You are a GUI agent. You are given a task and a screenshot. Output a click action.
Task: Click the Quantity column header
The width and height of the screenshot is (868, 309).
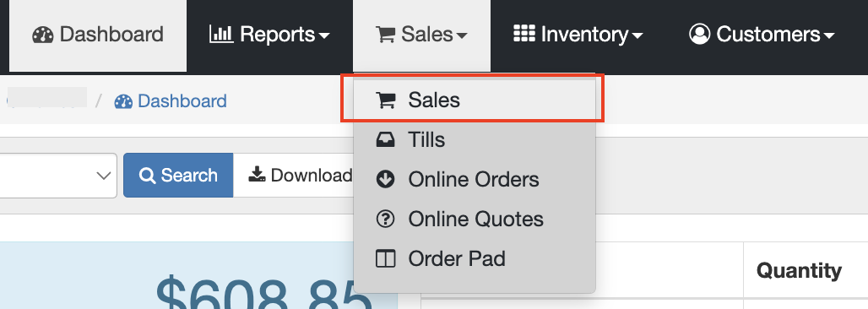point(799,270)
